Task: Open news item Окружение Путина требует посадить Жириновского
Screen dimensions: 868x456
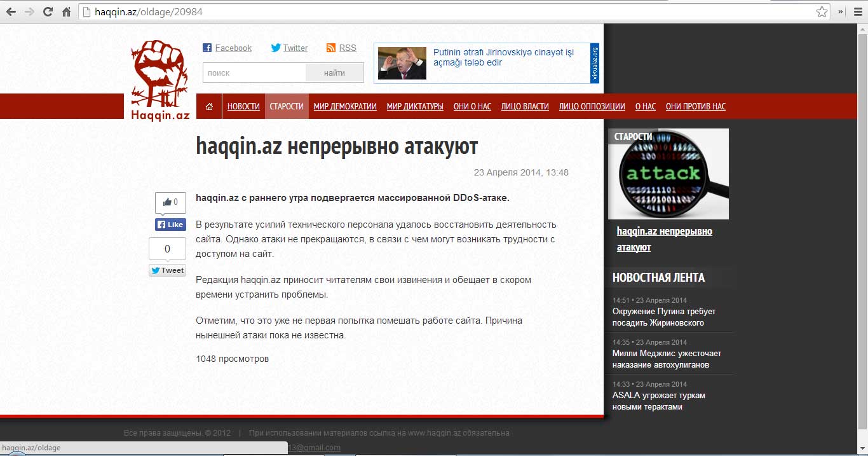Action: 664,317
